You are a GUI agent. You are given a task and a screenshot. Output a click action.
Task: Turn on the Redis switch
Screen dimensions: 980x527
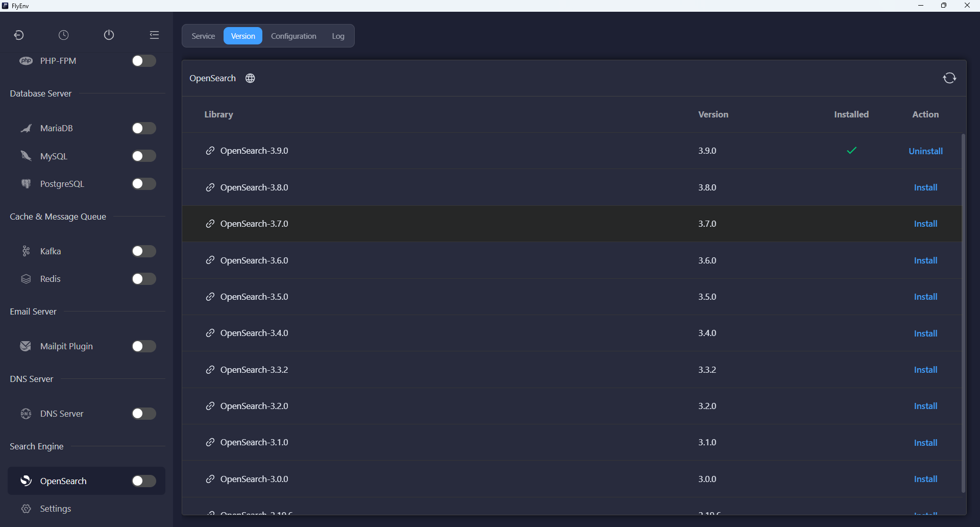tap(144, 279)
